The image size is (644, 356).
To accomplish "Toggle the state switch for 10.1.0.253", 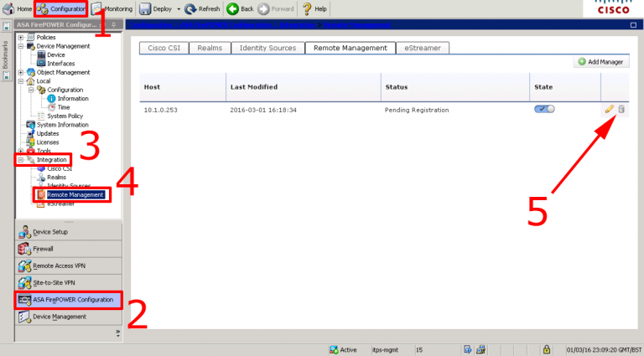I will (x=544, y=109).
